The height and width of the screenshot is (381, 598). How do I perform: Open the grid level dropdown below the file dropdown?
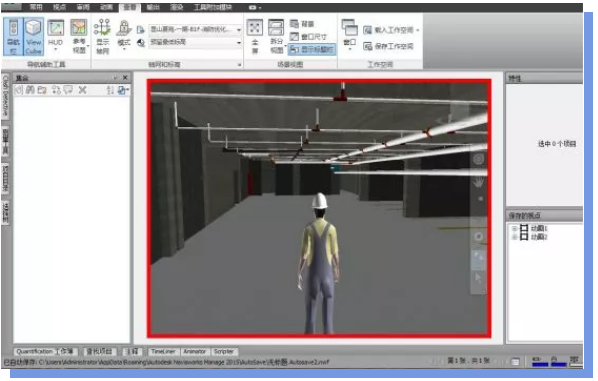195,42
